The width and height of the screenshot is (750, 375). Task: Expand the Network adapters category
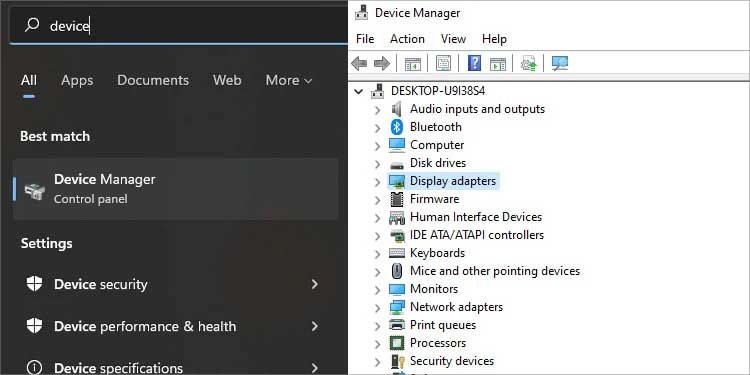click(x=377, y=308)
